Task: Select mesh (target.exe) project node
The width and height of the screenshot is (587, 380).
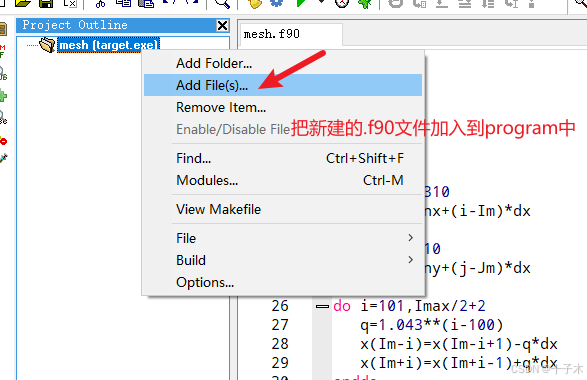Action: tap(109, 45)
